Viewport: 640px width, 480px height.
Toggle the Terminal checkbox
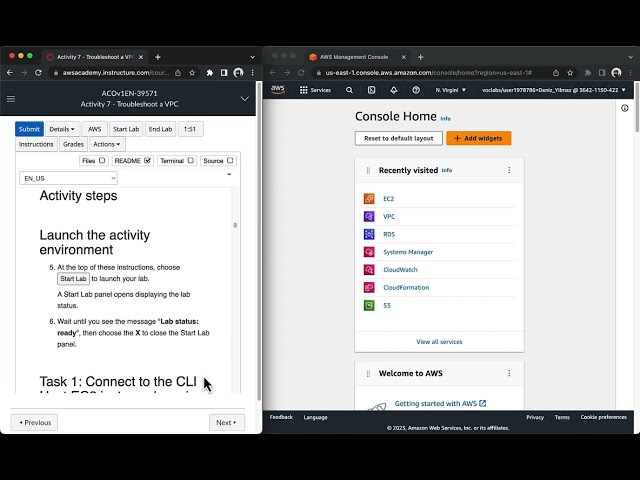191,160
